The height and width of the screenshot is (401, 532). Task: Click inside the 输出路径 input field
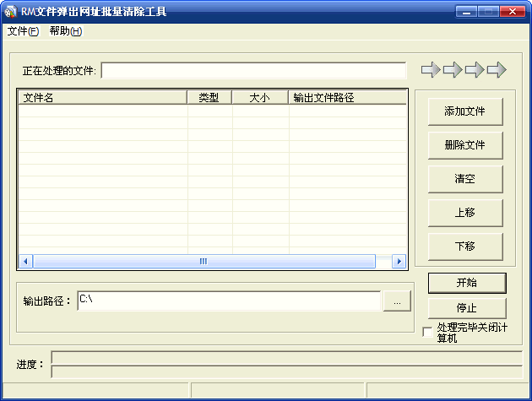pyautogui.click(x=229, y=301)
